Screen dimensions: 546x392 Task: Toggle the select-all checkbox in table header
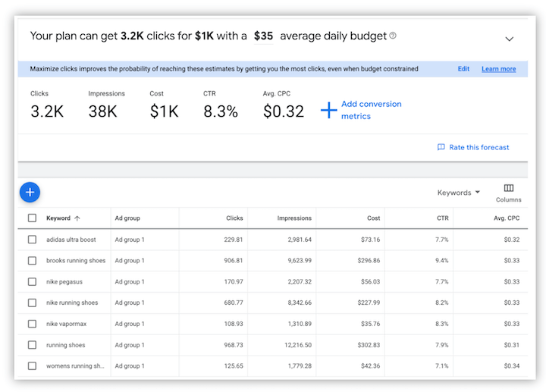coord(32,218)
